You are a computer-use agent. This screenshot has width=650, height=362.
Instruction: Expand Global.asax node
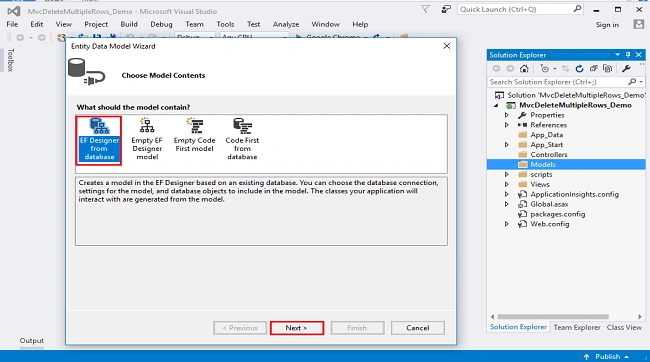(507, 204)
